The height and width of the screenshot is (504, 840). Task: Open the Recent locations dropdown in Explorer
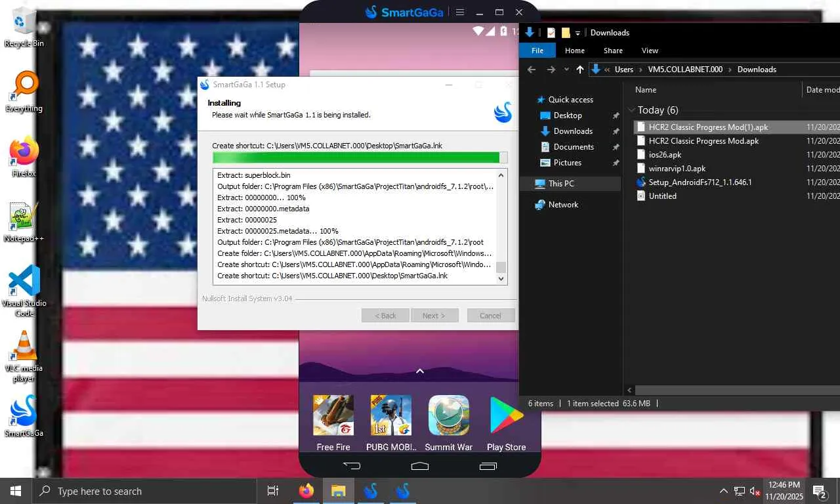(566, 70)
